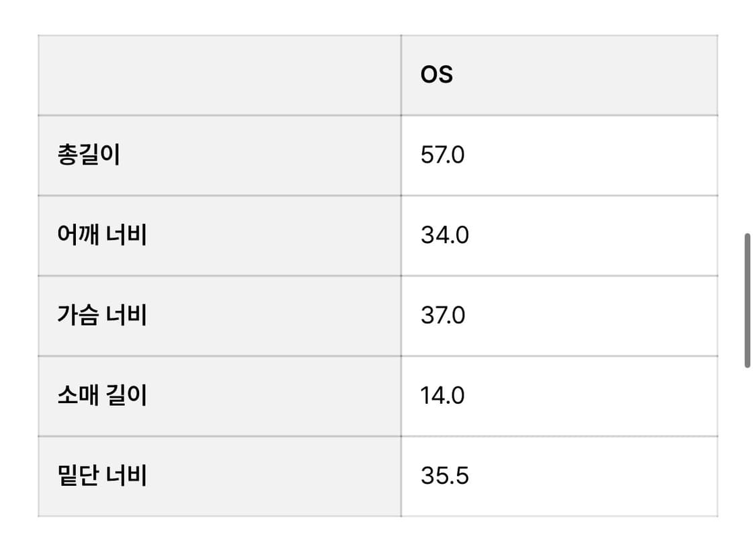Image resolution: width=756 pixels, height=551 pixels.
Task: Select the 가슴 너비 row label
Action: [x=102, y=316]
